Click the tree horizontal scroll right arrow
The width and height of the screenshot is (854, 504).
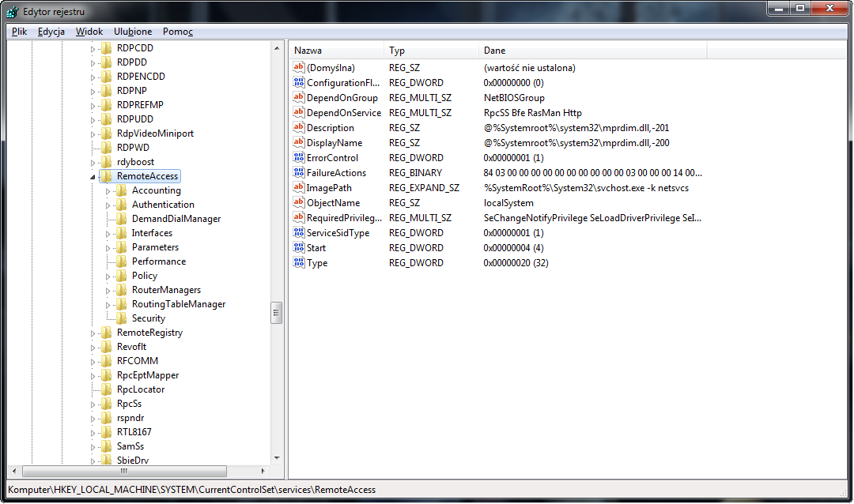click(263, 471)
